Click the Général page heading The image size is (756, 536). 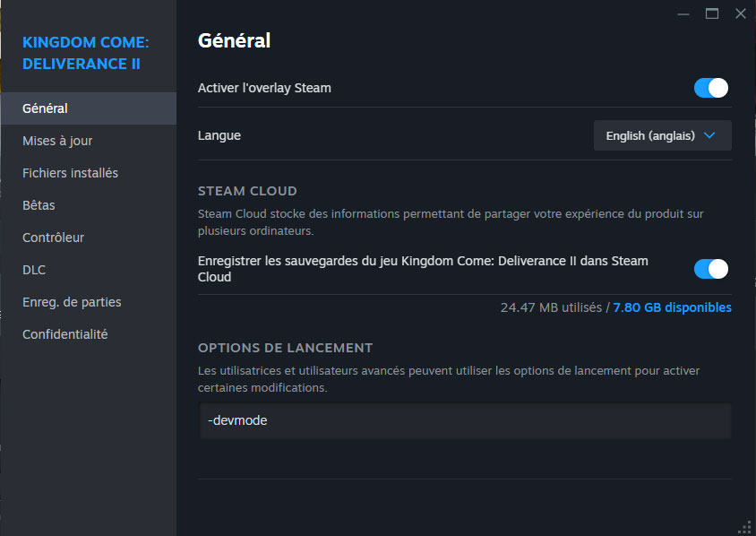tap(235, 40)
